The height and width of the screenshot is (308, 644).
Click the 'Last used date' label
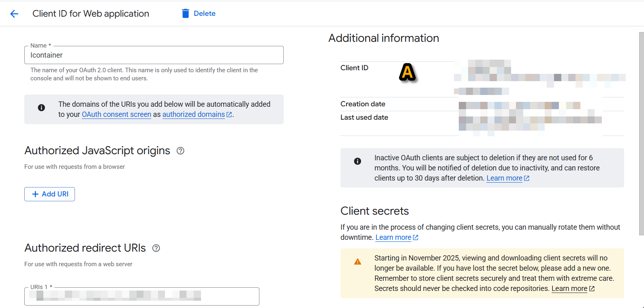364,117
